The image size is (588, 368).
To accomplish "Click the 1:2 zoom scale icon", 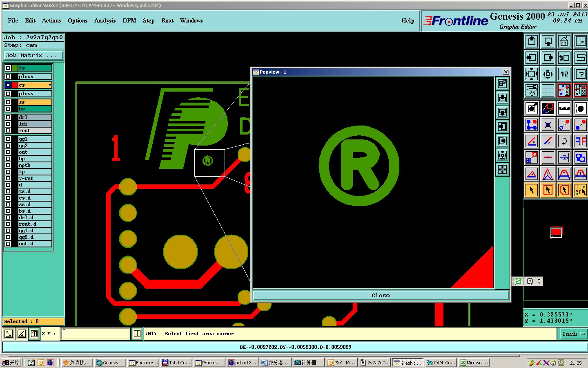I will point(564,74).
